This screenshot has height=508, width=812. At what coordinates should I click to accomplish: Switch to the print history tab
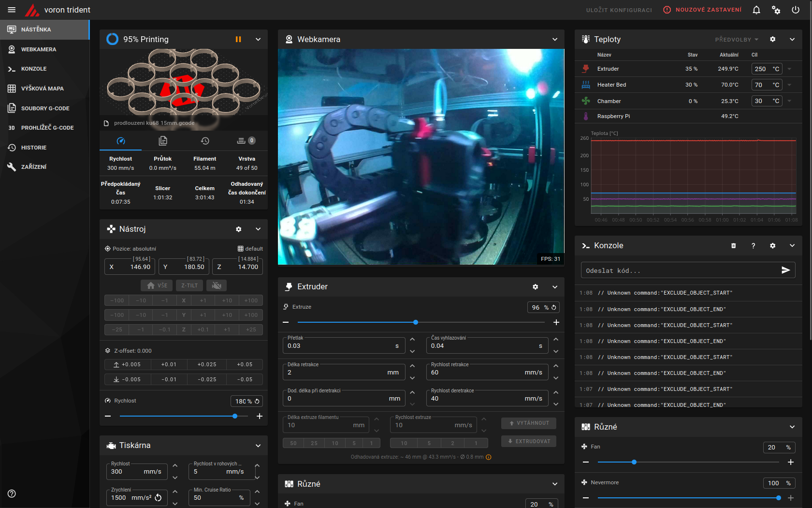(x=205, y=141)
